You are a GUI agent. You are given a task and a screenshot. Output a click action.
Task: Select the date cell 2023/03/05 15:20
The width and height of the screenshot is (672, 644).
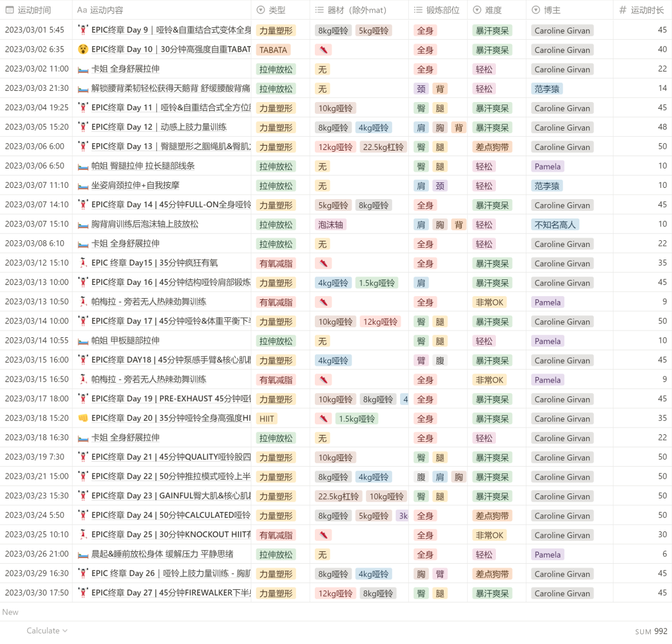pyautogui.click(x=37, y=127)
